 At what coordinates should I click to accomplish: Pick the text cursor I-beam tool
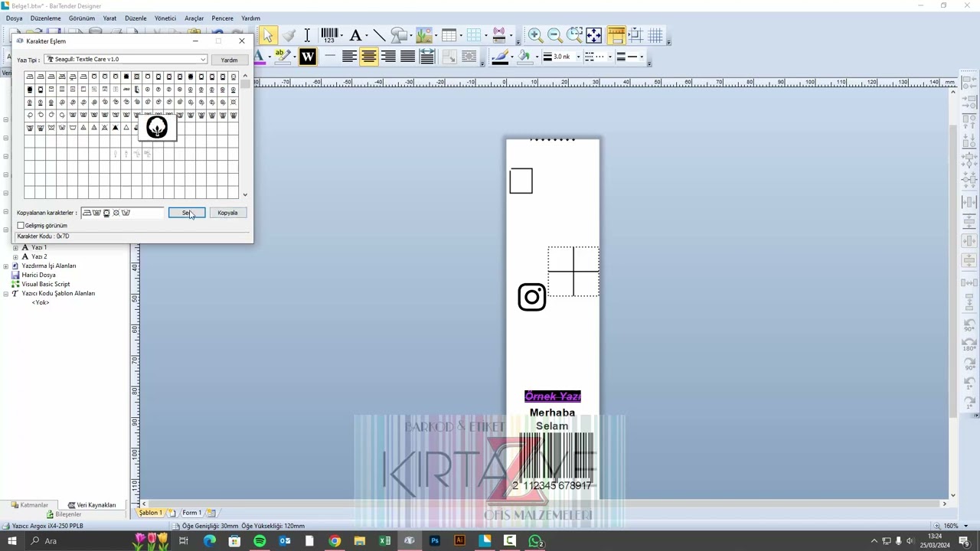coord(307,35)
